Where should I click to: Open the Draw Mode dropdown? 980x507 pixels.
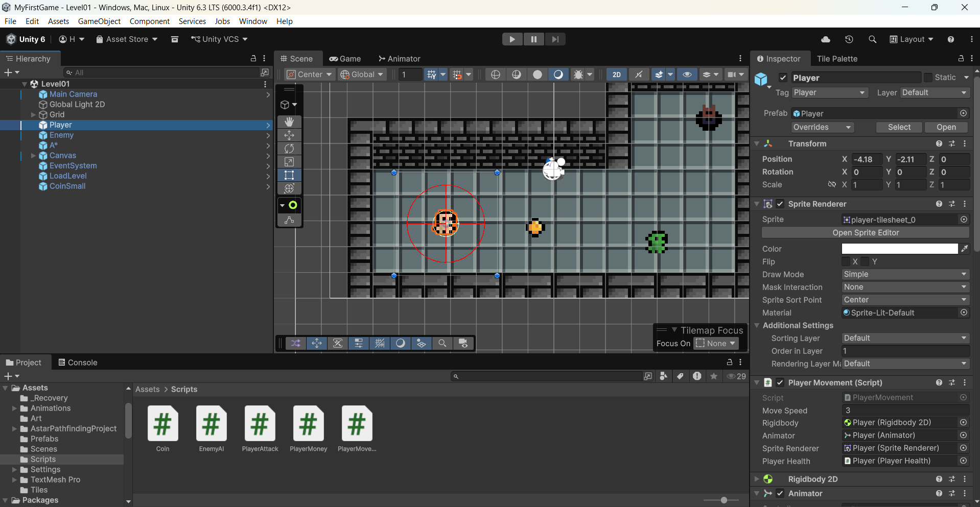click(905, 274)
